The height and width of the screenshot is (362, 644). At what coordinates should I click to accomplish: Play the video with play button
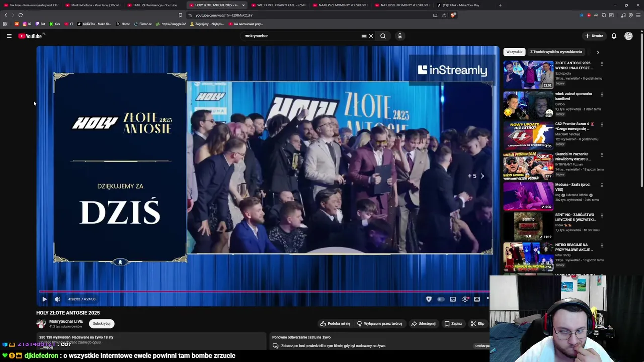click(x=44, y=299)
